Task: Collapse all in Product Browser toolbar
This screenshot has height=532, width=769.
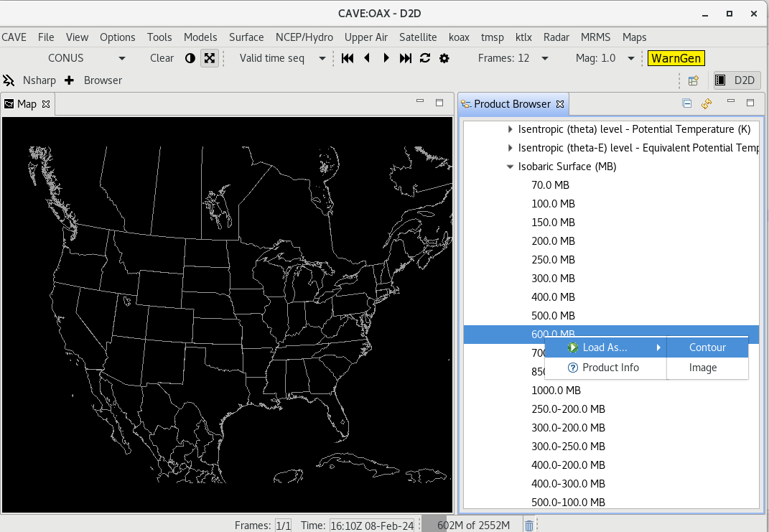Action: point(687,103)
